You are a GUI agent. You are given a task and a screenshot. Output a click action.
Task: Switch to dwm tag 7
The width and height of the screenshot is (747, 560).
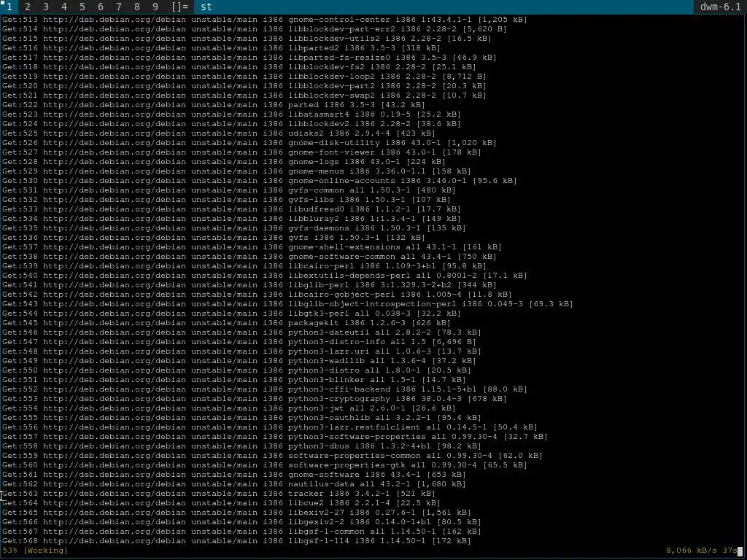tap(119, 7)
